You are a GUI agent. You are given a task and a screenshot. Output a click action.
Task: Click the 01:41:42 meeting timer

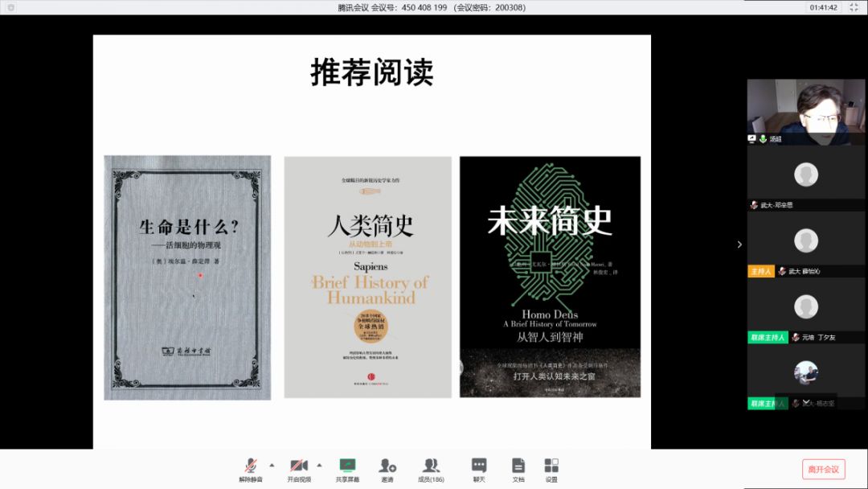[x=823, y=7]
